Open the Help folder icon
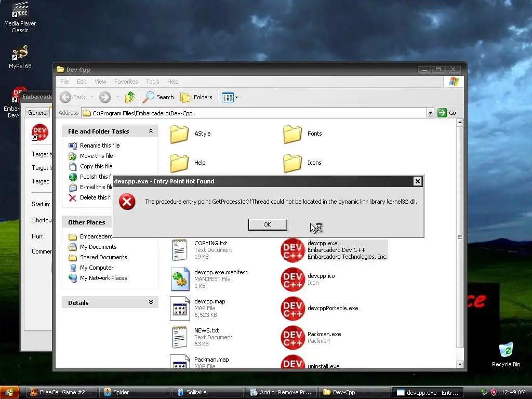This screenshot has height=399, width=532. coord(179,163)
